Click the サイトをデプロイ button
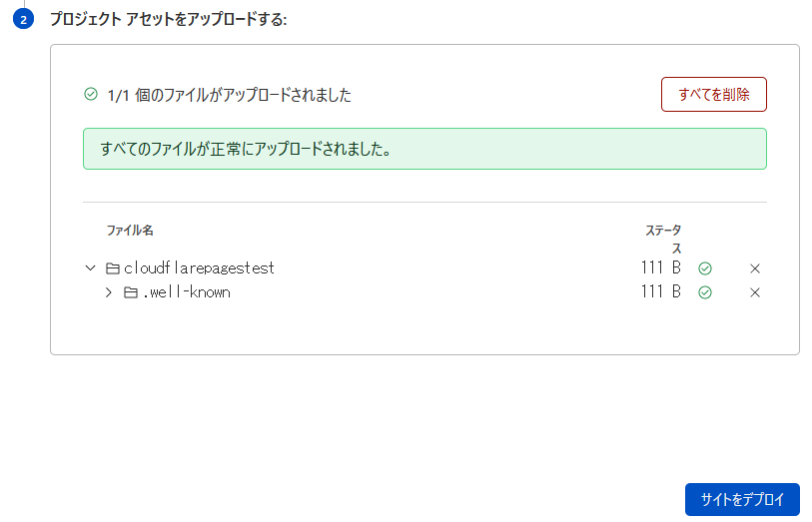Screen dimensions: 812x522 coord(742,499)
